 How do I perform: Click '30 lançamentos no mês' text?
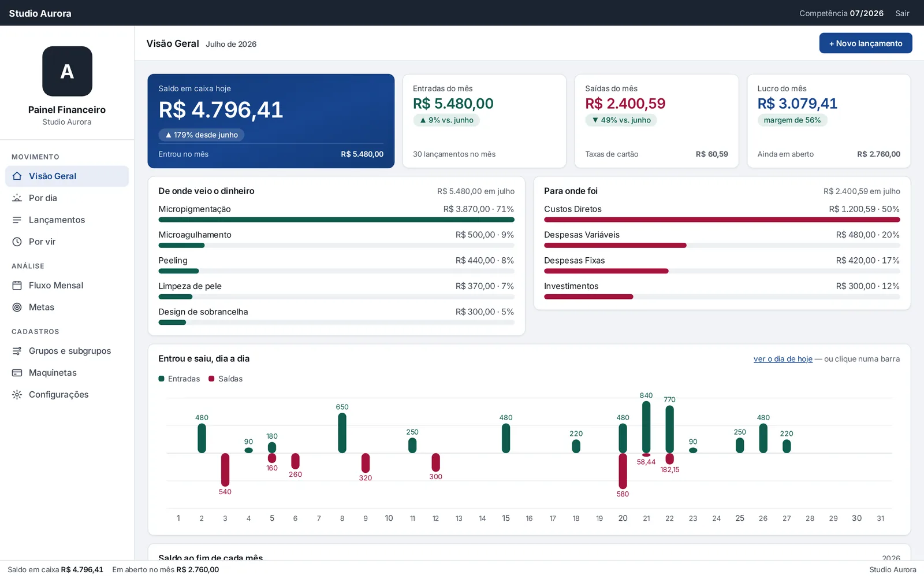click(x=454, y=154)
